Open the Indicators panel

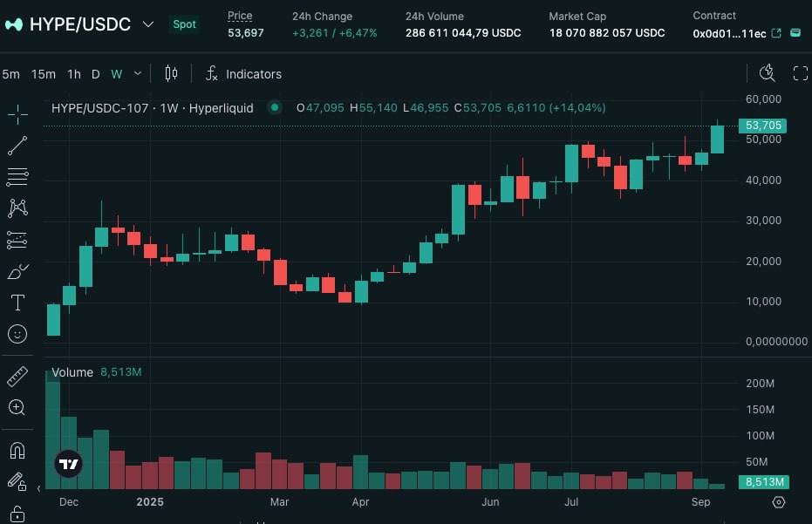243,74
